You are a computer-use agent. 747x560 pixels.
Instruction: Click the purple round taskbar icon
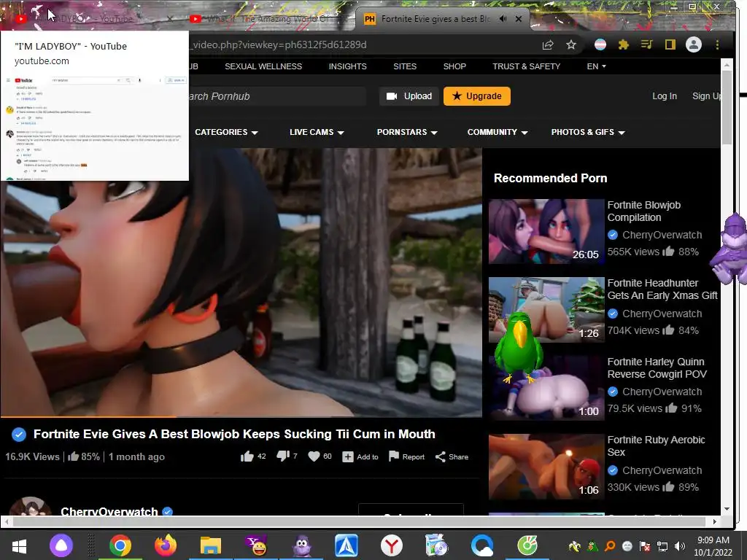tap(61, 545)
